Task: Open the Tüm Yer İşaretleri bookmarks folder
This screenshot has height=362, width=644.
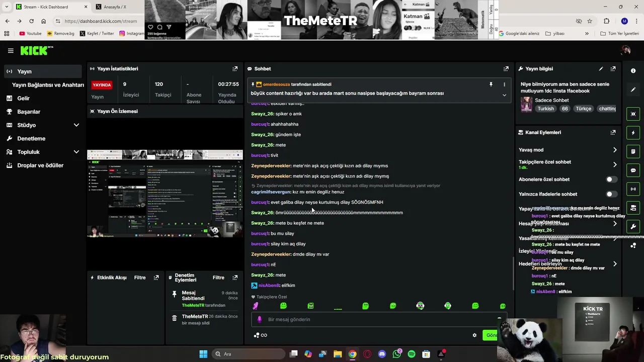Action: 619,34
